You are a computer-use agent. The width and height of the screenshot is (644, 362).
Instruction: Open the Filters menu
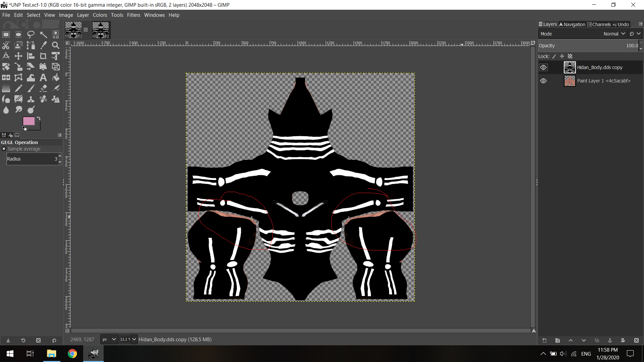[133, 15]
